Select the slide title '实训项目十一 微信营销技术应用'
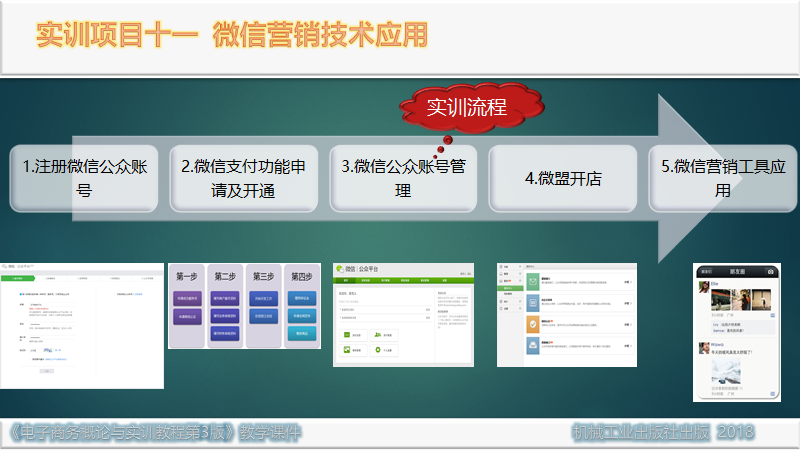800x450 pixels. [x=232, y=35]
